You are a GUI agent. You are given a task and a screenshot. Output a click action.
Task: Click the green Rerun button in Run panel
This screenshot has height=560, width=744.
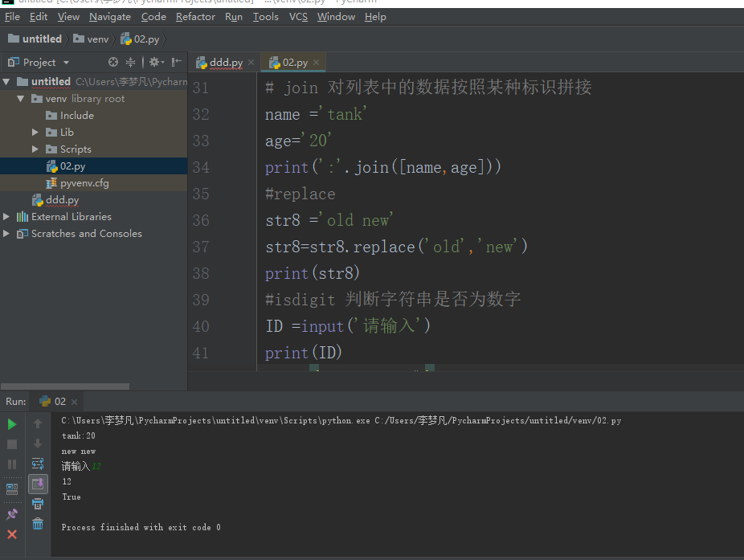point(12,423)
